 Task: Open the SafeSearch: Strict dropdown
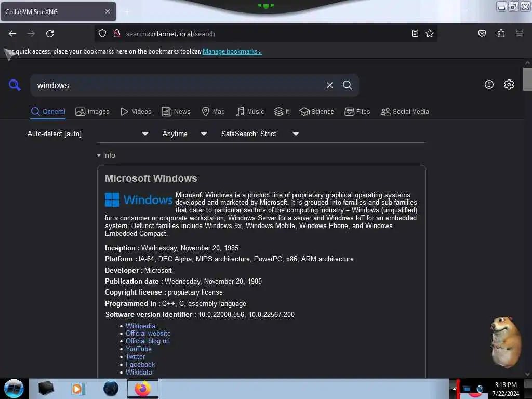pos(260,134)
